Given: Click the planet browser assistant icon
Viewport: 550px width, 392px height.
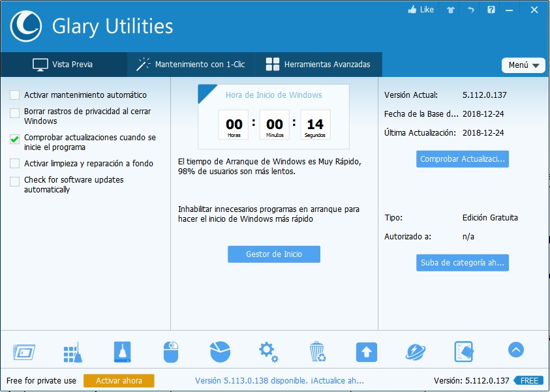Looking at the screenshot, I should tap(415, 352).
